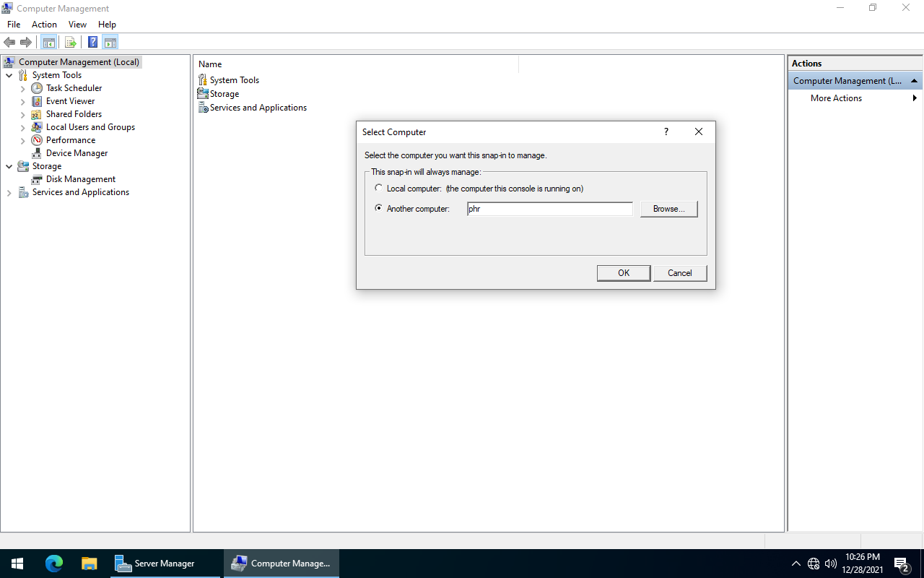The image size is (924, 578).
Task: Open the Action menu
Action: pyautogui.click(x=44, y=24)
